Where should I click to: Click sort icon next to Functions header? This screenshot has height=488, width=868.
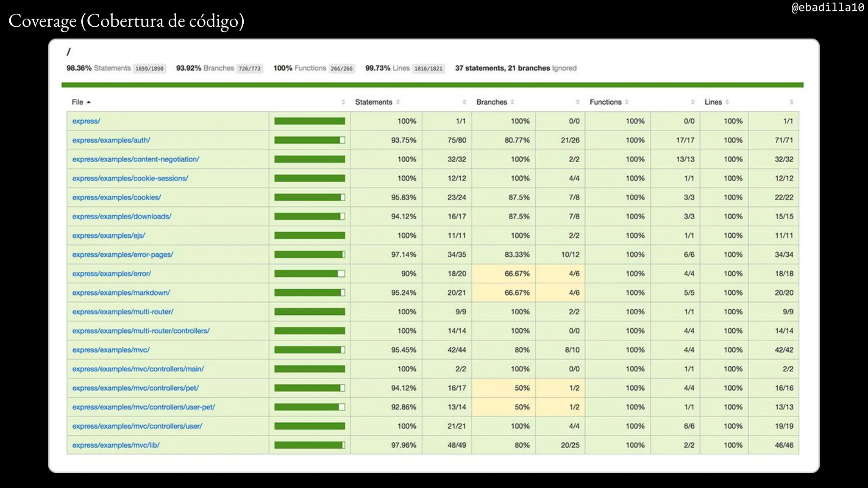(x=627, y=102)
